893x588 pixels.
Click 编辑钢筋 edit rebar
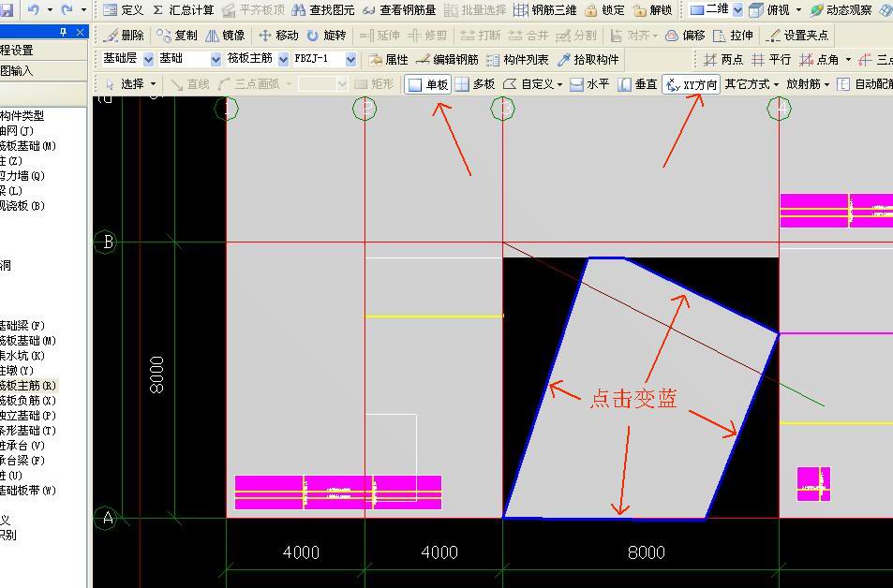[447, 59]
